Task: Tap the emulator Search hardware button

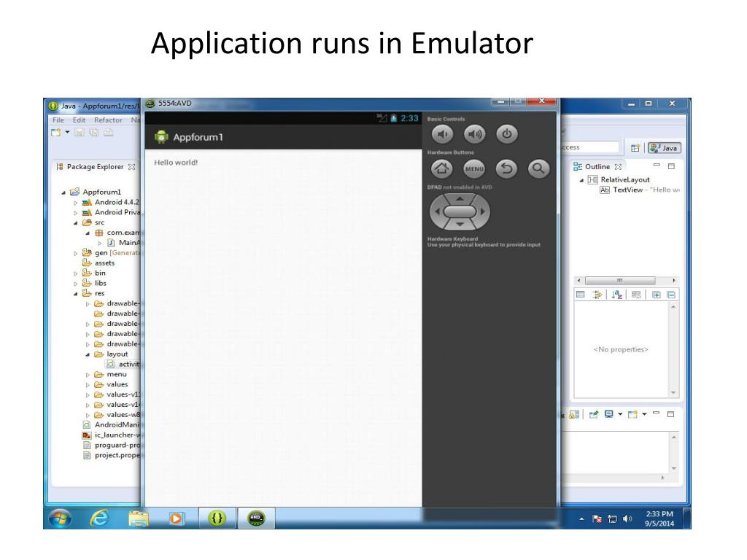Action: click(x=538, y=168)
